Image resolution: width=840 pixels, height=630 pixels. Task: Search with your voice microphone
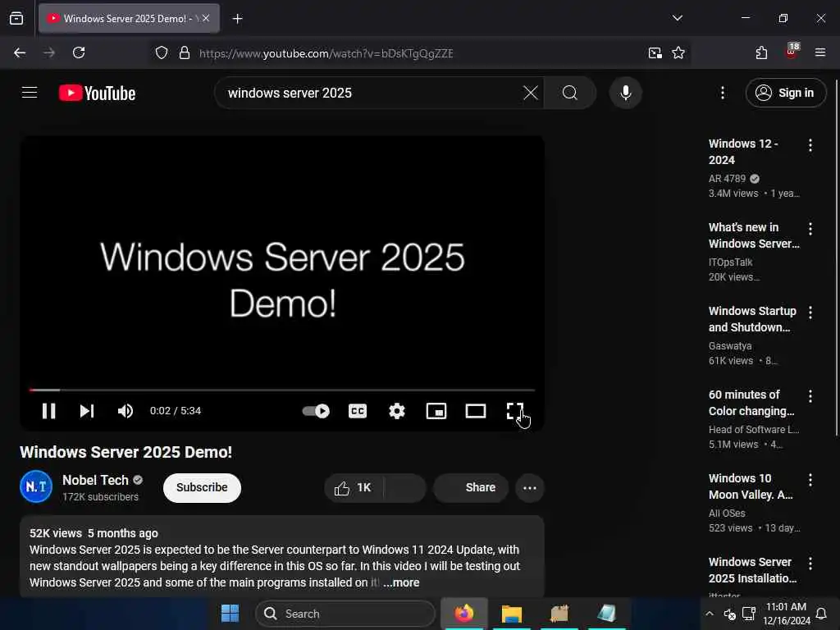pyautogui.click(x=625, y=93)
